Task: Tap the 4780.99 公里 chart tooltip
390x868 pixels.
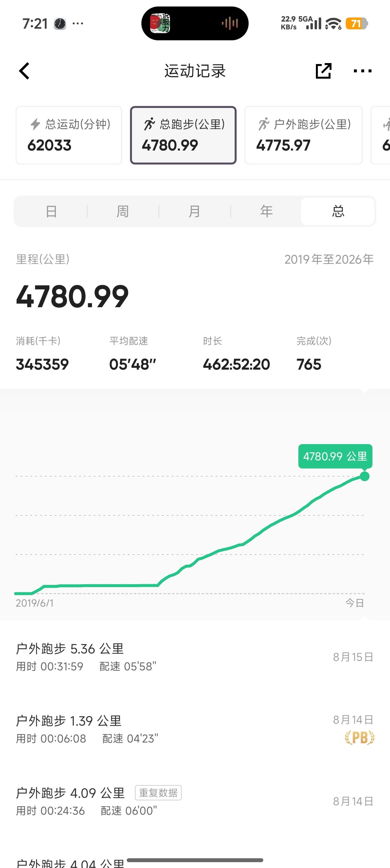Action: point(335,456)
